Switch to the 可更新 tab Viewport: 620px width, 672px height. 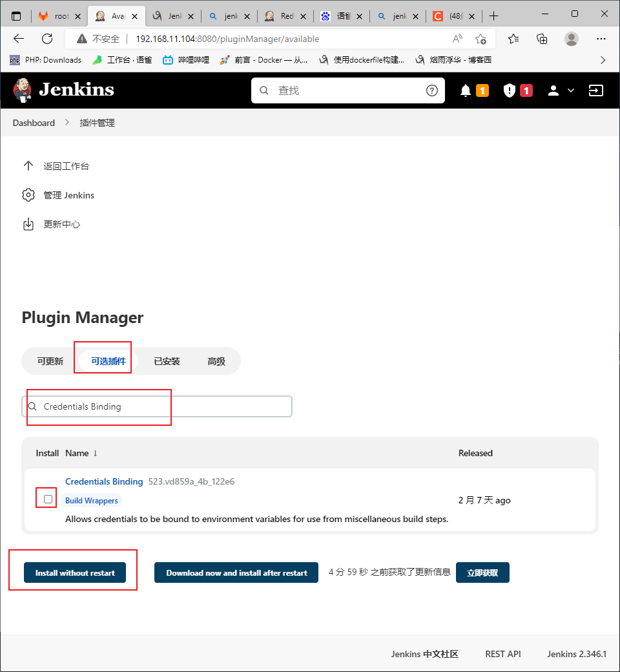50,361
